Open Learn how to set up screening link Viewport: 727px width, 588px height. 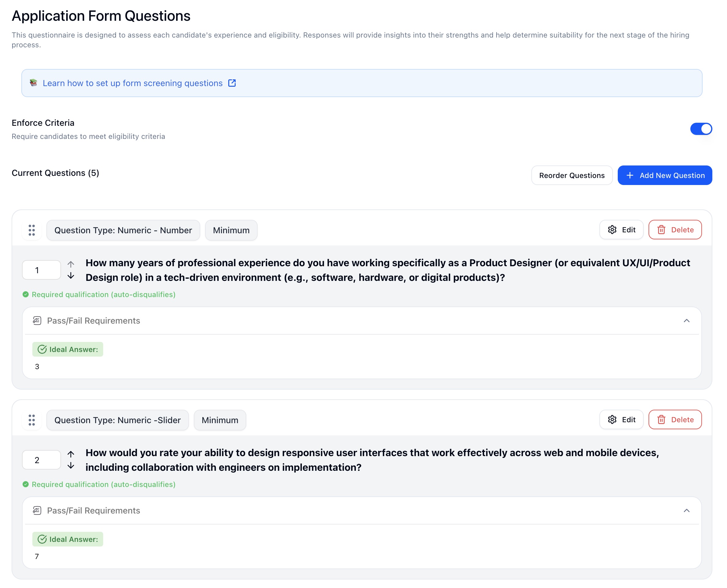tap(132, 83)
